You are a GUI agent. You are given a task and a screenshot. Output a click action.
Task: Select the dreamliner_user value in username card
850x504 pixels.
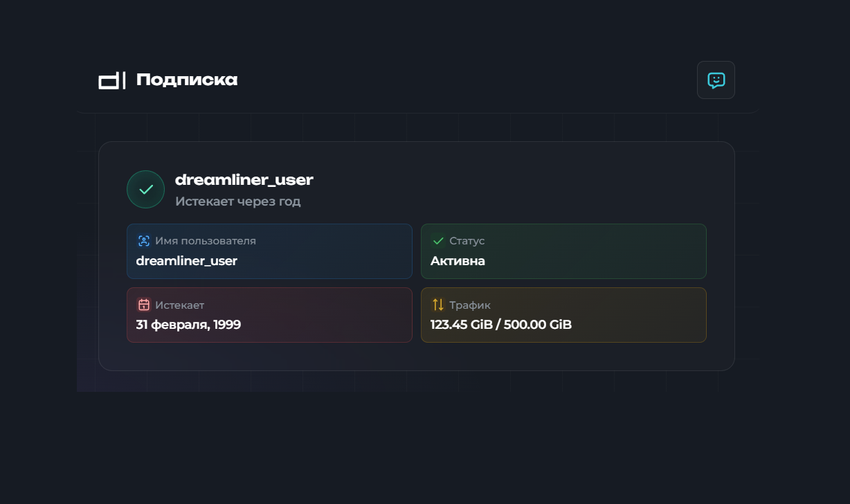(x=186, y=261)
